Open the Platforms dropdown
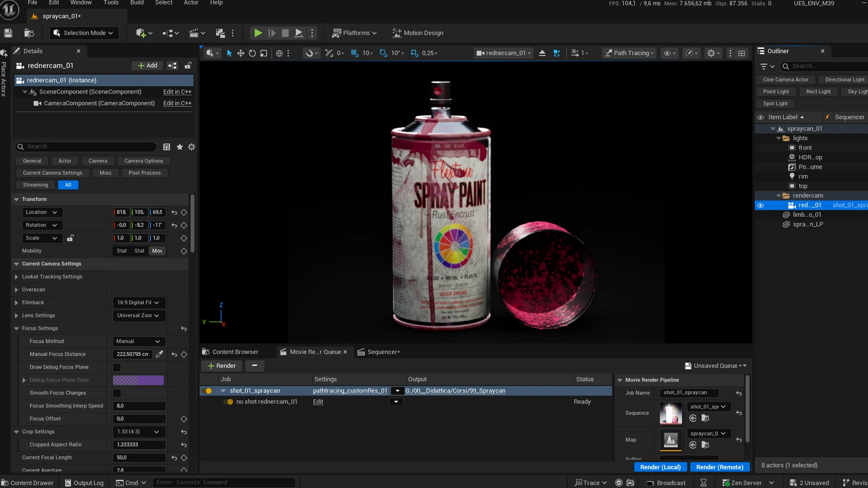Viewport: 868px width, 488px height. click(x=354, y=33)
